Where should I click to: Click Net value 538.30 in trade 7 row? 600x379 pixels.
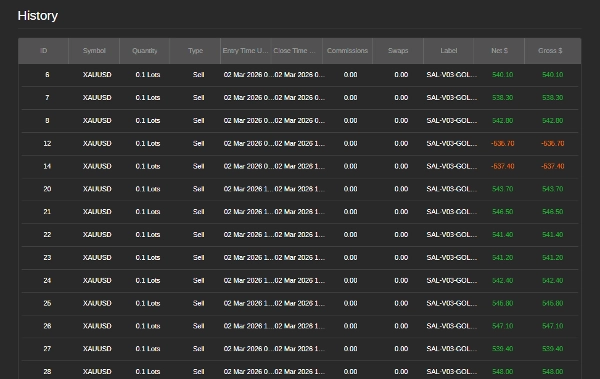coord(502,98)
